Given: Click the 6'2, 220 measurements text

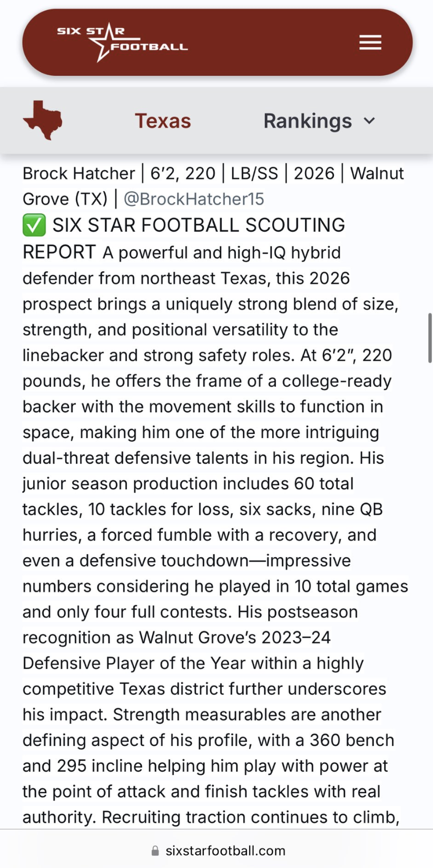Looking at the screenshot, I should click(x=183, y=173).
